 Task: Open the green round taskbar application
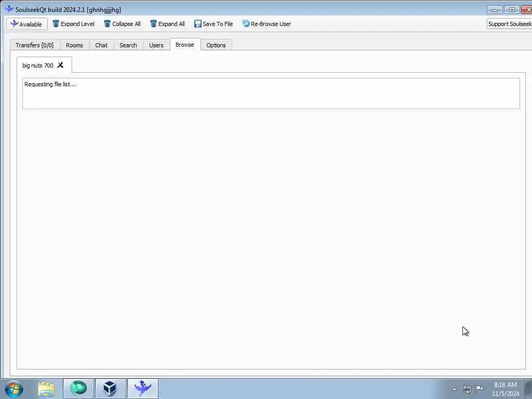[78, 389]
